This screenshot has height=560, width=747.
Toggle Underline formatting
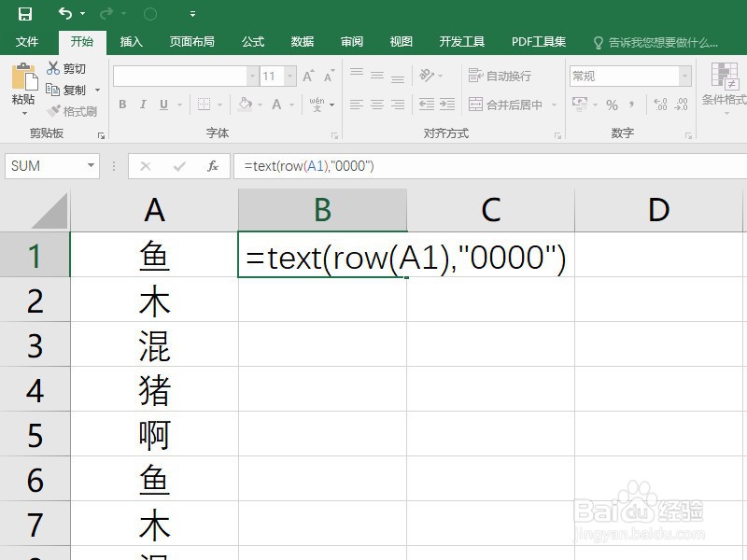(x=164, y=105)
